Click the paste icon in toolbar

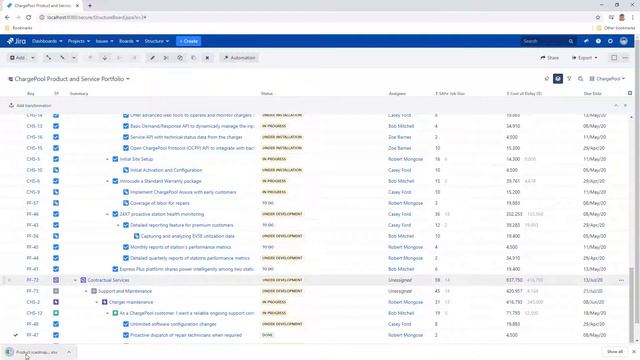coord(193,58)
